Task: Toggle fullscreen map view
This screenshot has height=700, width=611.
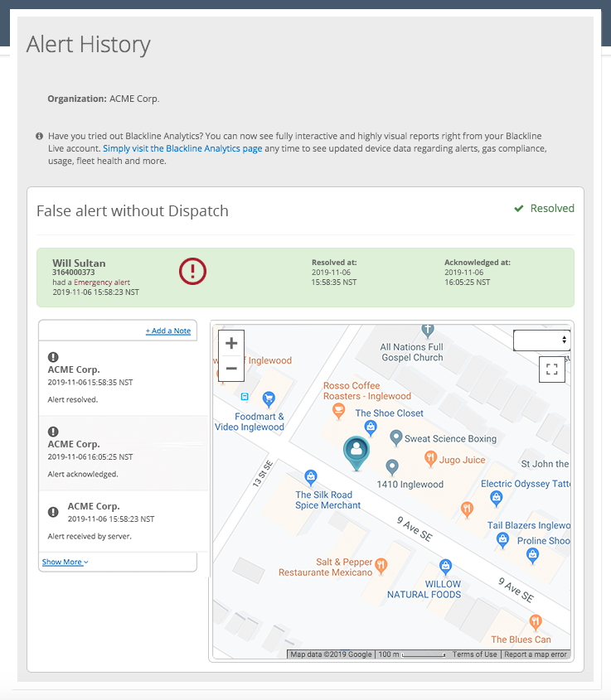Action: 551,369
